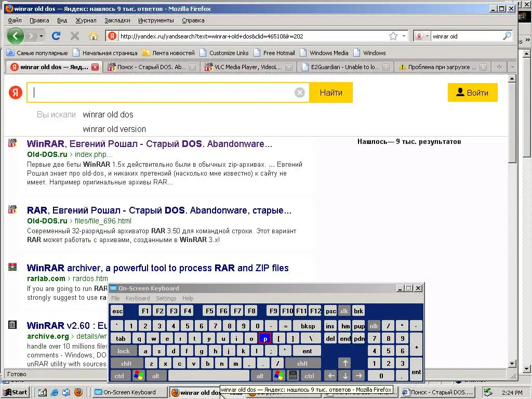The width and height of the screenshot is (532, 399).
Task: Click the up arrow key on the On-Screen Keyboard
Action: point(345,363)
